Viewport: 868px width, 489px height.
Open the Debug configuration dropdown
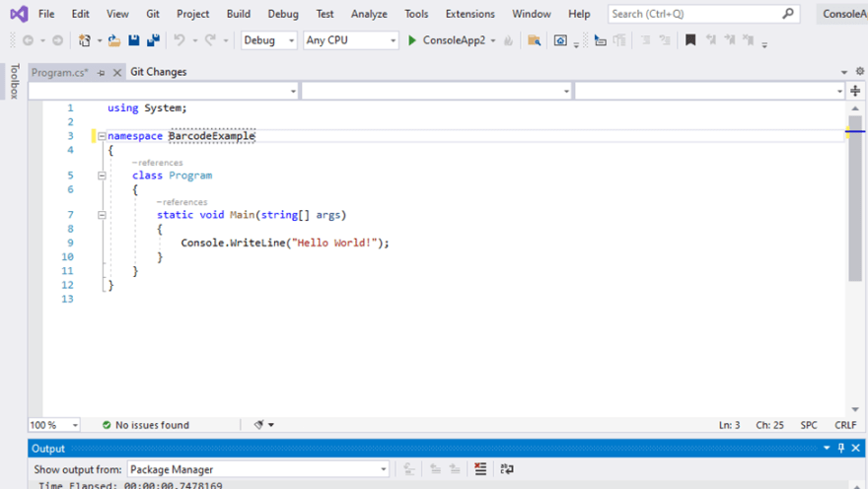click(269, 40)
